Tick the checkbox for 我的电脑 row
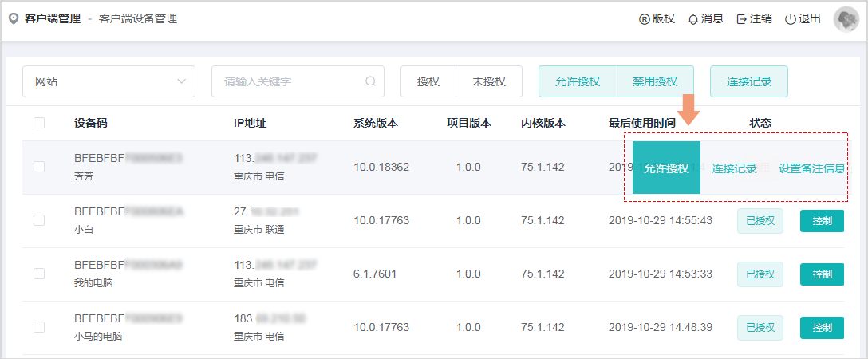The image size is (868, 359). pyautogui.click(x=39, y=274)
